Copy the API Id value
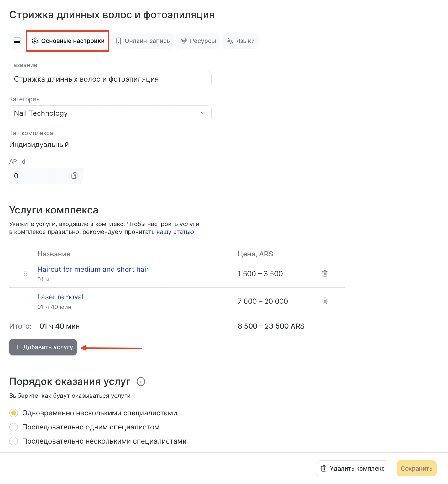The width and height of the screenshot is (448, 484). (74, 176)
